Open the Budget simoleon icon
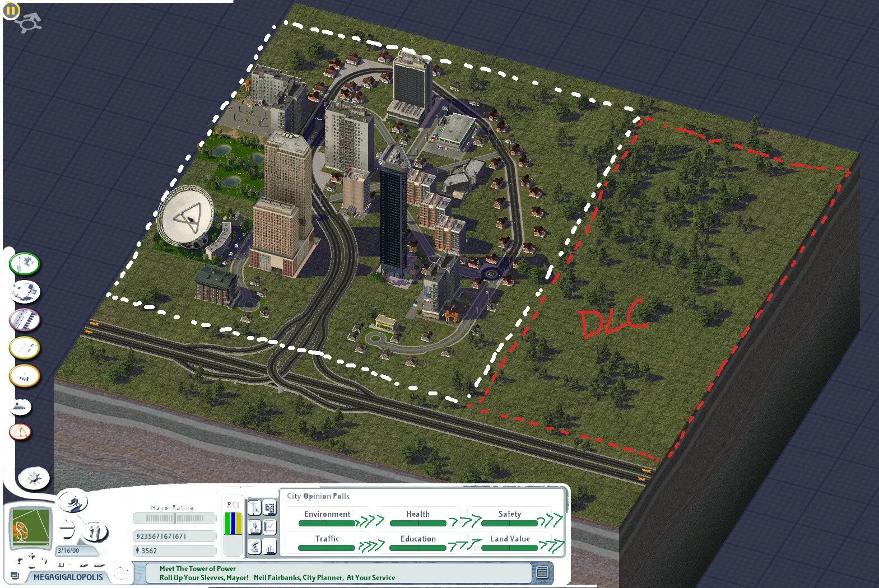Viewport: 879px width, 588px height. coord(255,546)
